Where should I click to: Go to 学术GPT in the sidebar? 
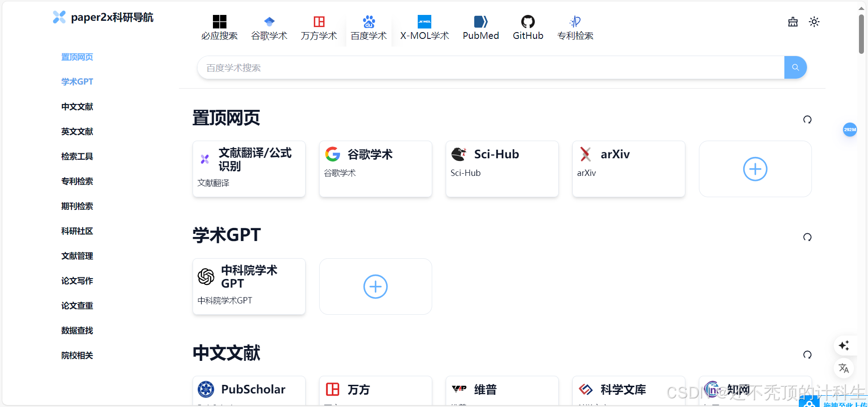click(77, 82)
